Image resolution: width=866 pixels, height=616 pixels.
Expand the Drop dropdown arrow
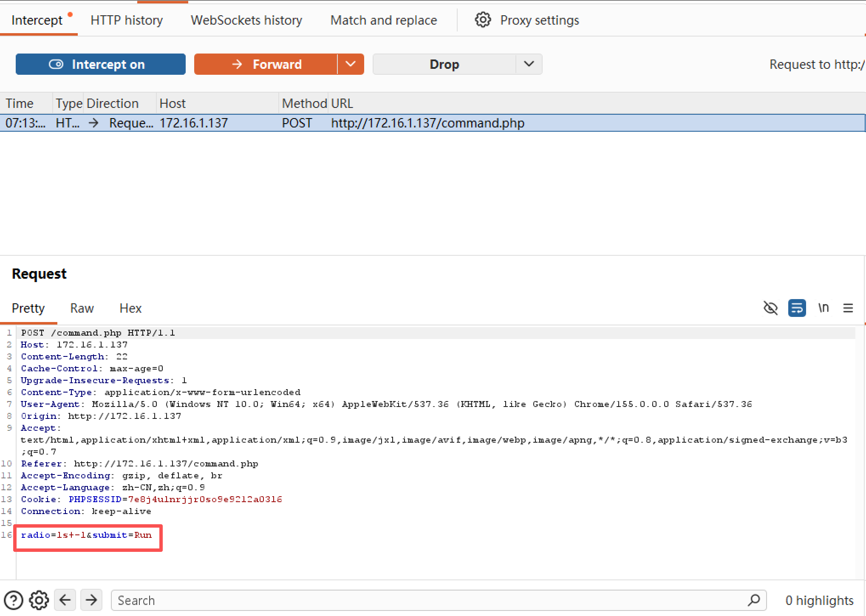(x=529, y=64)
